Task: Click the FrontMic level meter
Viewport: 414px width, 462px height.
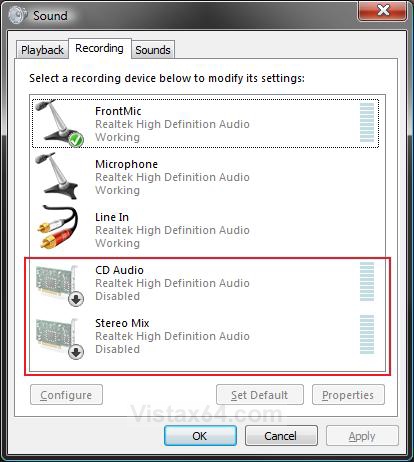Action: pyautogui.click(x=367, y=123)
